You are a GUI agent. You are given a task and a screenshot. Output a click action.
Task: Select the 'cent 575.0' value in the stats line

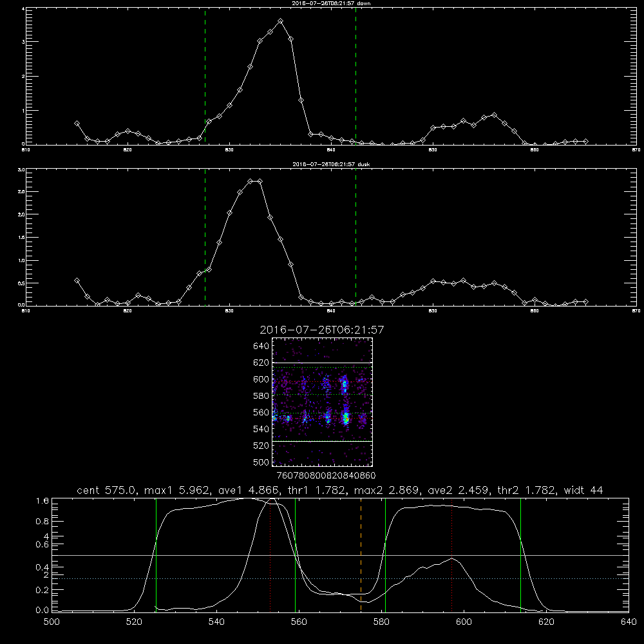pos(108,490)
